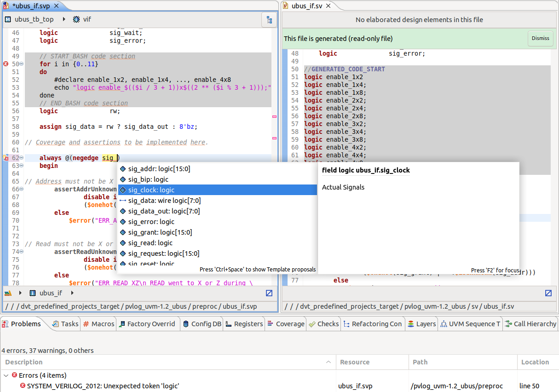Click the vif instance gear icon
The image size is (559, 392).
(76, 19)
